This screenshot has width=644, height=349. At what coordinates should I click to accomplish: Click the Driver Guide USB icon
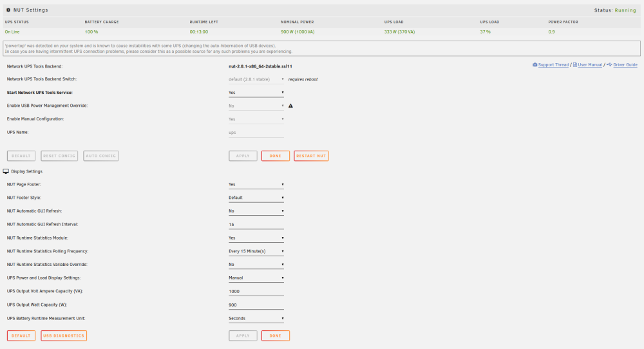tap(609, 65)
